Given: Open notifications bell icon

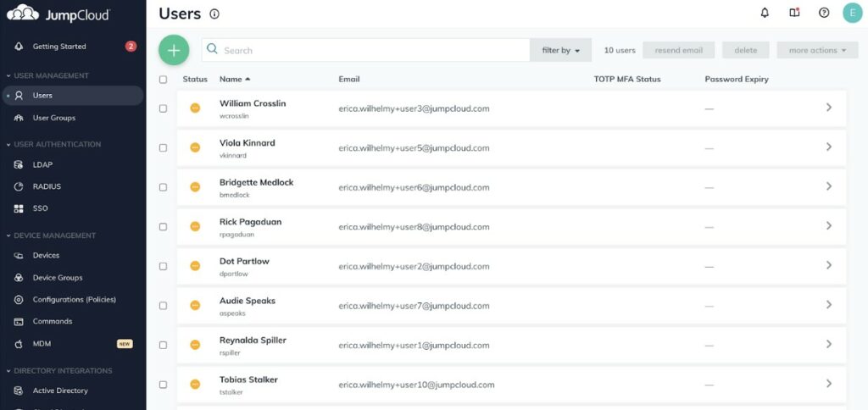Looking at the screenshot, I should pos(765,13).
